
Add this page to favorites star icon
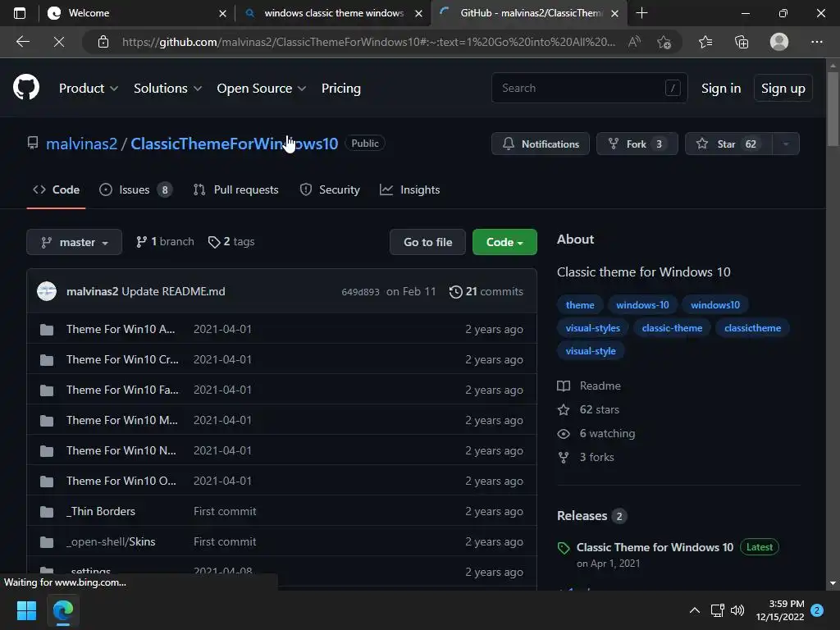pyautogui.click(x=664, y=41)
